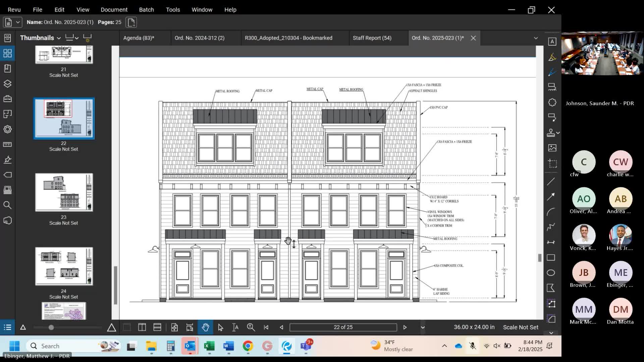The image size is (644, 362).
Task: Open the Layers panel
Action: 7,84
